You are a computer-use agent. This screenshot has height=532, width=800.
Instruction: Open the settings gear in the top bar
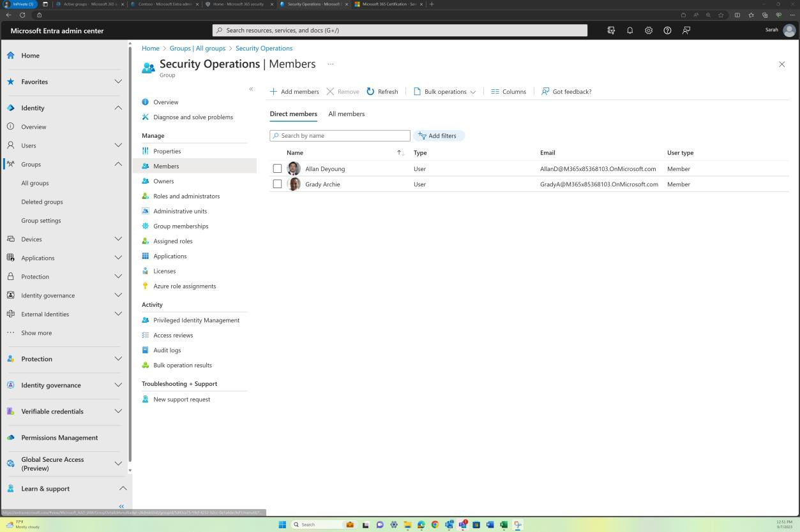(649, 30)
